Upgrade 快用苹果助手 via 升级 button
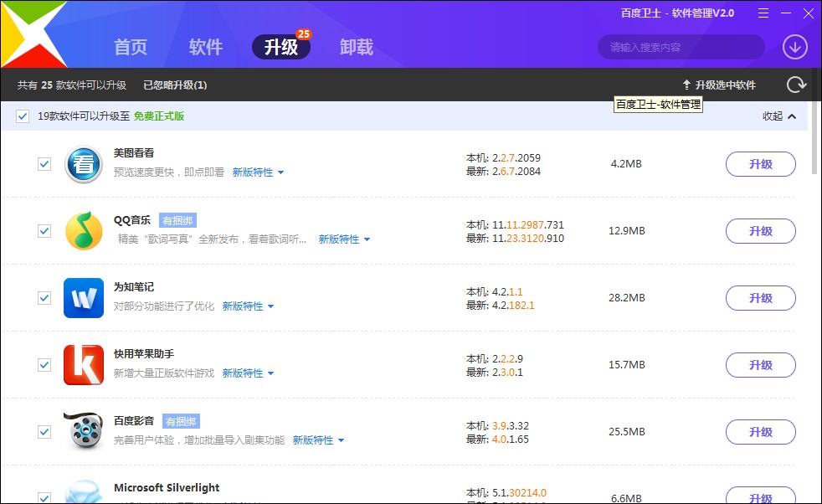 point(761,365)
